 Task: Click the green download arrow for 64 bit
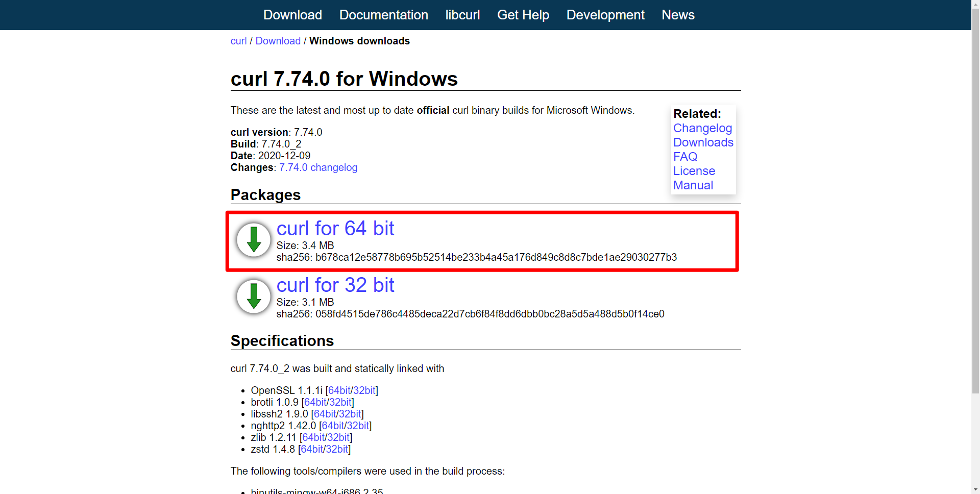click(x=254, y=239)
